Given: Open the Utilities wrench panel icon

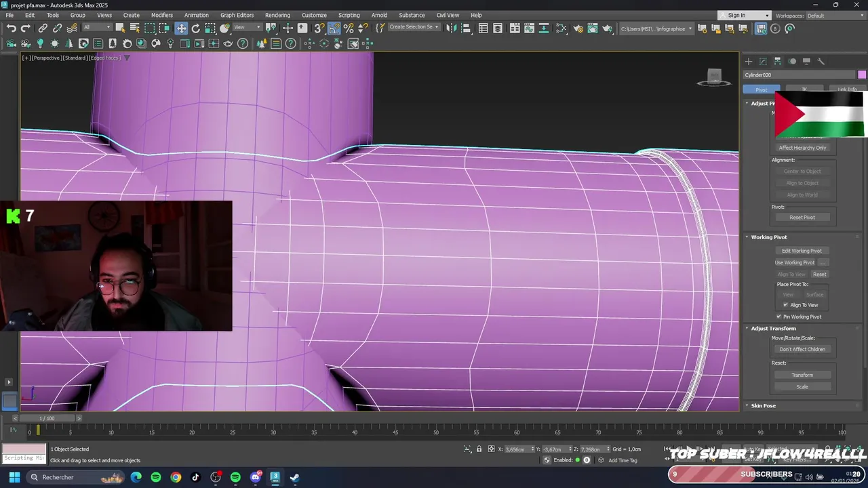Looking at the screenshot, I should tap(821, 61).
